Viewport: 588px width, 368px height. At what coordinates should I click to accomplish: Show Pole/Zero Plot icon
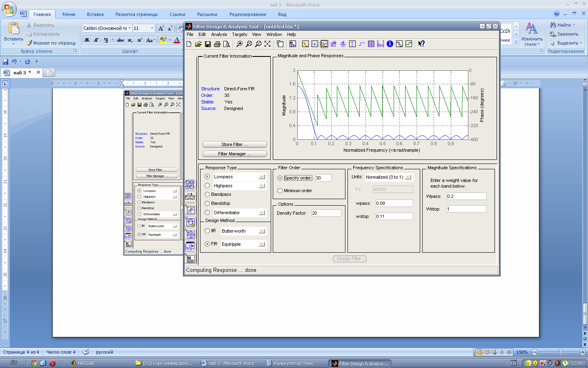click(371, 44)
